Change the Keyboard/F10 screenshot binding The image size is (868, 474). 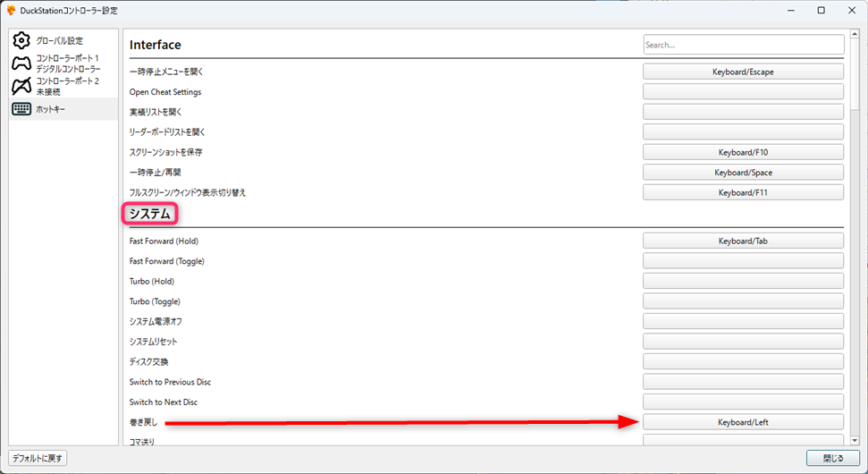click(743, 152)
